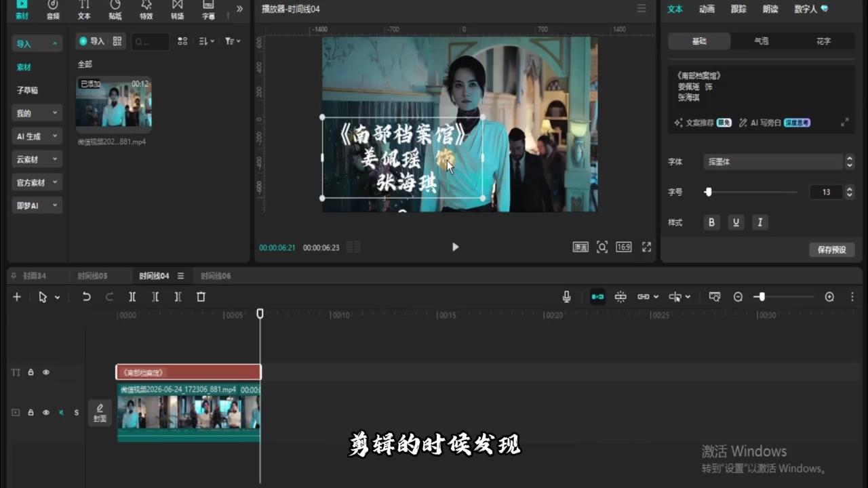Viewport: 868px width, 488px height.
Task: Expand the AI 生成 section
Action: coord(37,136)
